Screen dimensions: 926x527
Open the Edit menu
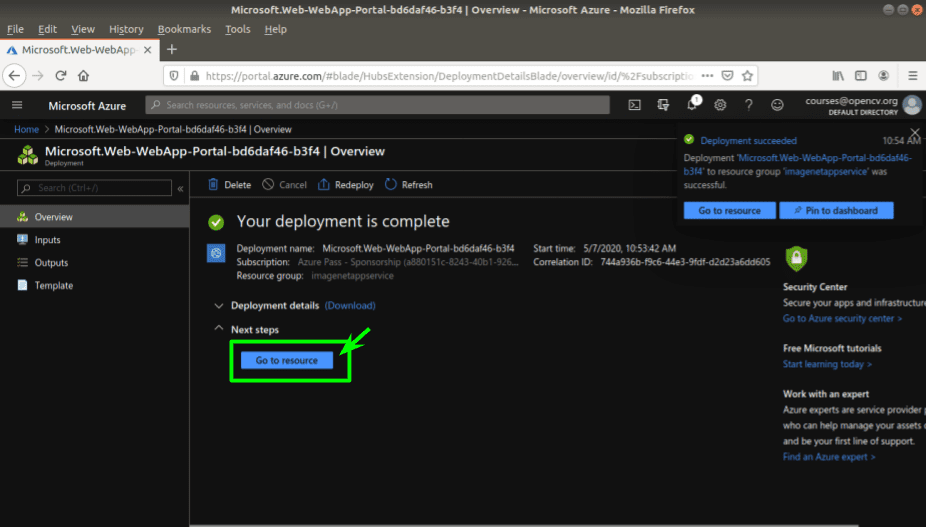pyautogui.click(x=47, y=29)
